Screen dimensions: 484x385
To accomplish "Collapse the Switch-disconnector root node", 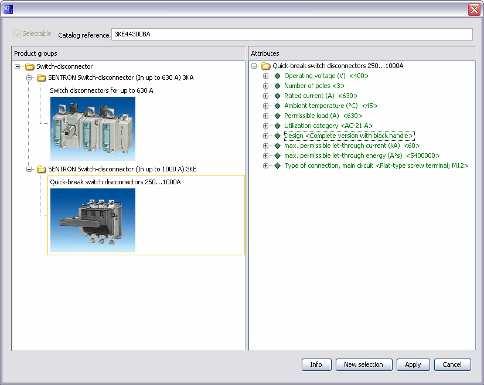I will [x=18, y=67].
